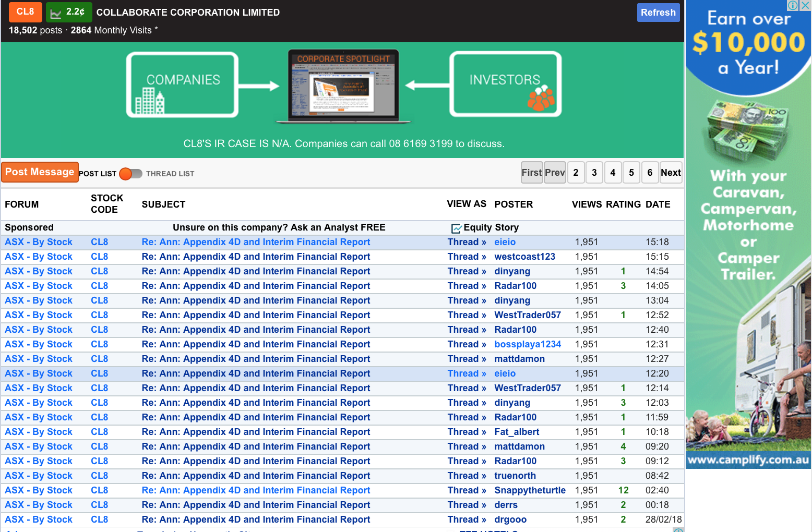Close the ad using its X icon
This screenshot has width=812, height=532.
coord(805,5)
